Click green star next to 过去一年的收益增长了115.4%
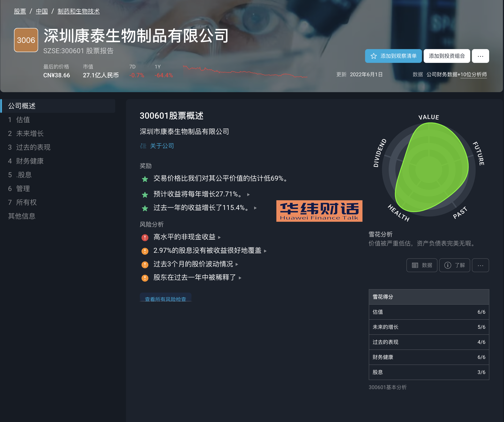This screenshot has height=422, width=504. coord(145,208)
